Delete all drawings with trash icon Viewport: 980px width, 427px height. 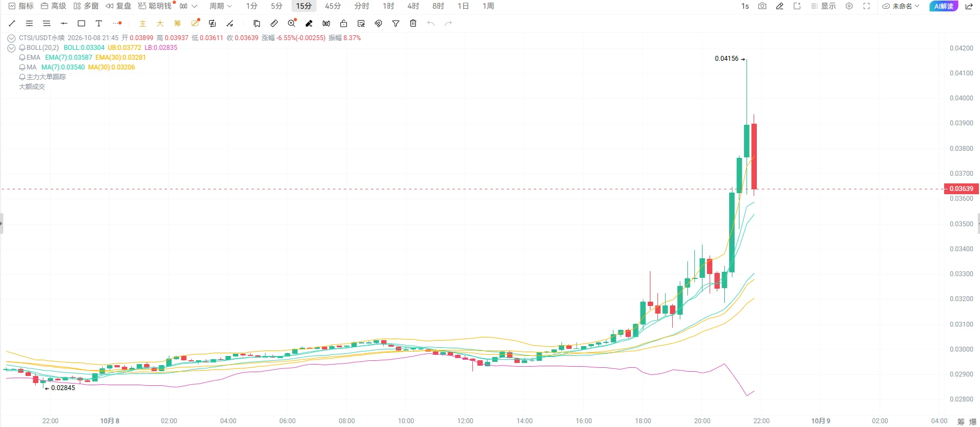(413, 23)
